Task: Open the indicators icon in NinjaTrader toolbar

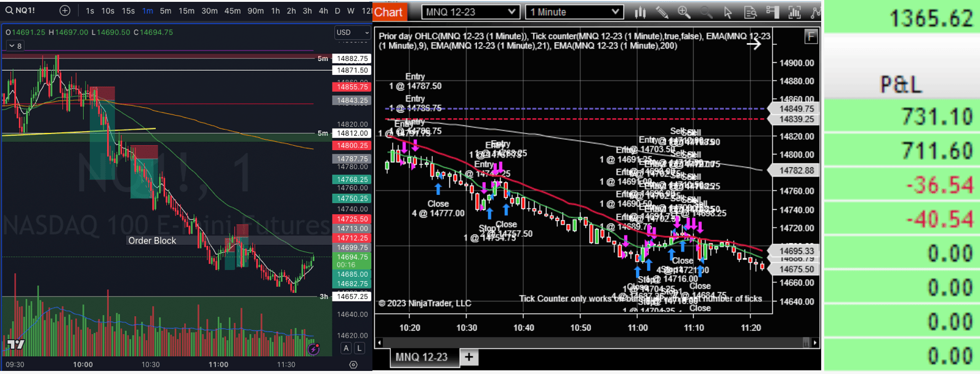Action: pyautogui.click(x=794, y=12)
